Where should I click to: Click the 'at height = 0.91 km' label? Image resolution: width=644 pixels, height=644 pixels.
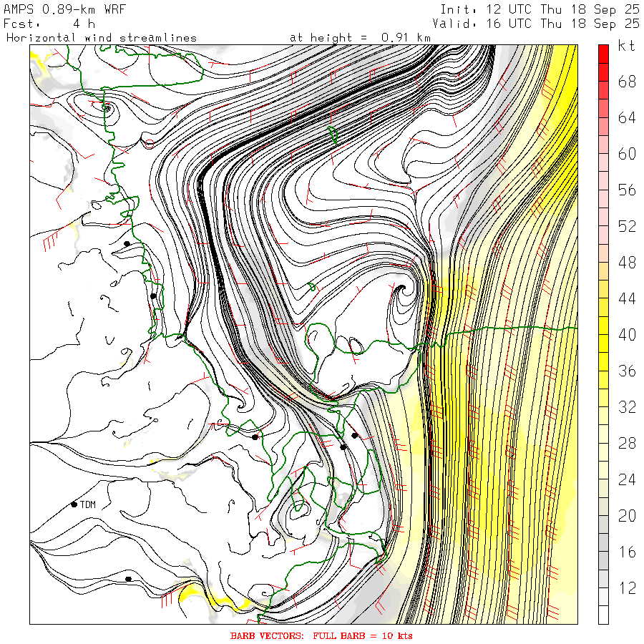(360, 36)
